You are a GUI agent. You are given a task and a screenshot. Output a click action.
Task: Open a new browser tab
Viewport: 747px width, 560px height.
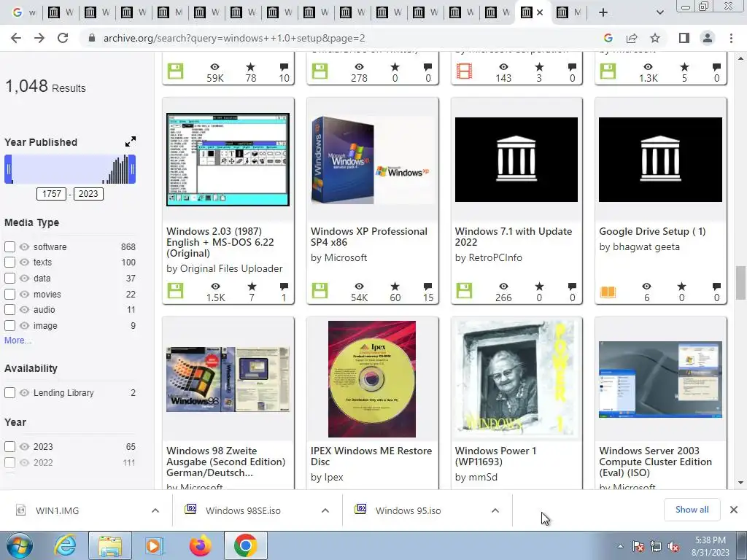[x=603, y=13]
